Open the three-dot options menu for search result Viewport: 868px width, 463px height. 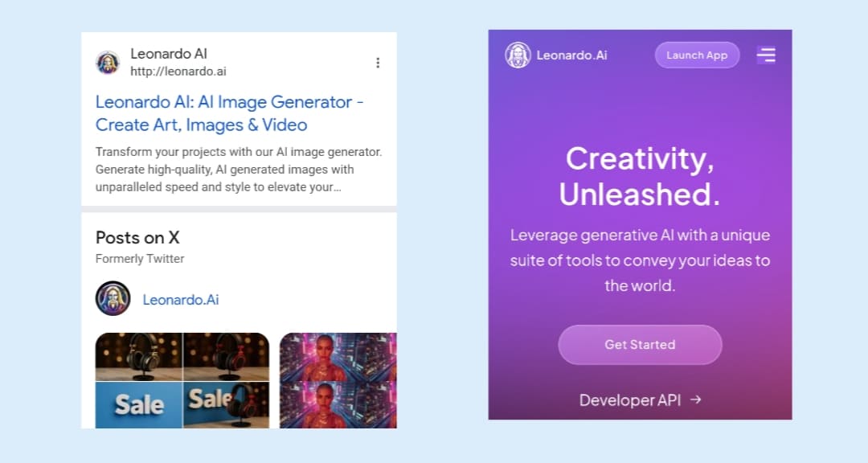(x=378, y=63)
